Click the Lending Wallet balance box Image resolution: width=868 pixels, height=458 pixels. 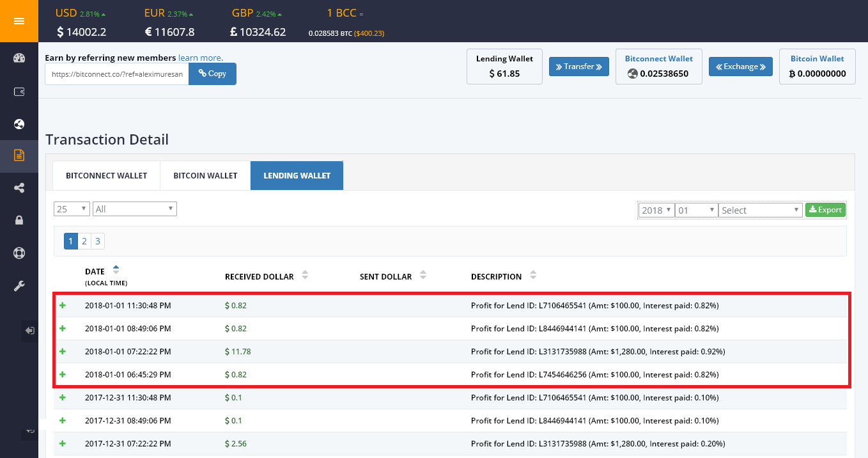point(504,67)
